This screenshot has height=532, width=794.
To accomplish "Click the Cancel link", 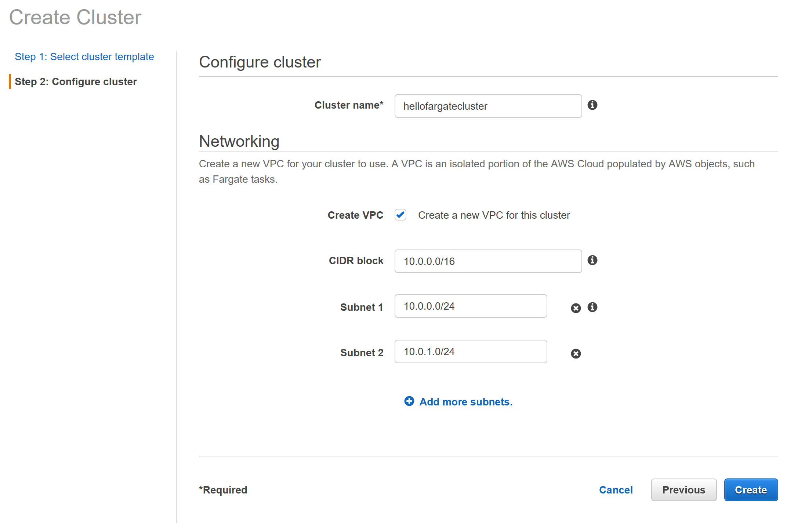I will point(616,490).
